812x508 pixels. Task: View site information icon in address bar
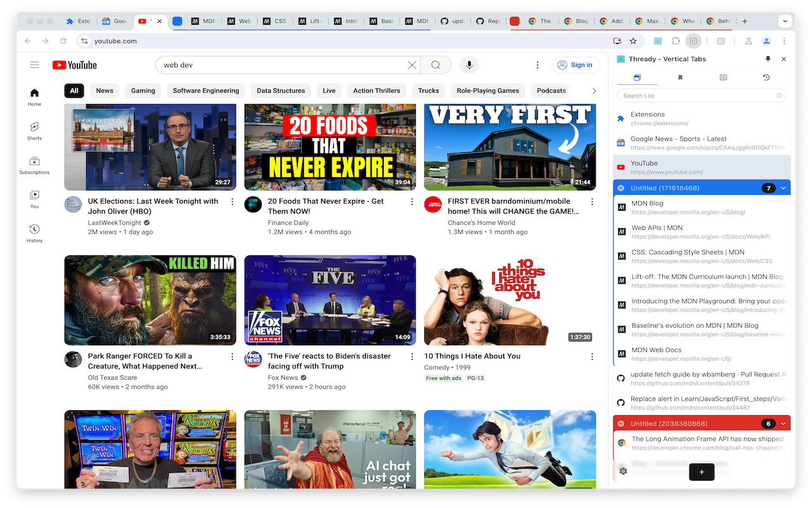pyautogui.click(x=84, y=41)
